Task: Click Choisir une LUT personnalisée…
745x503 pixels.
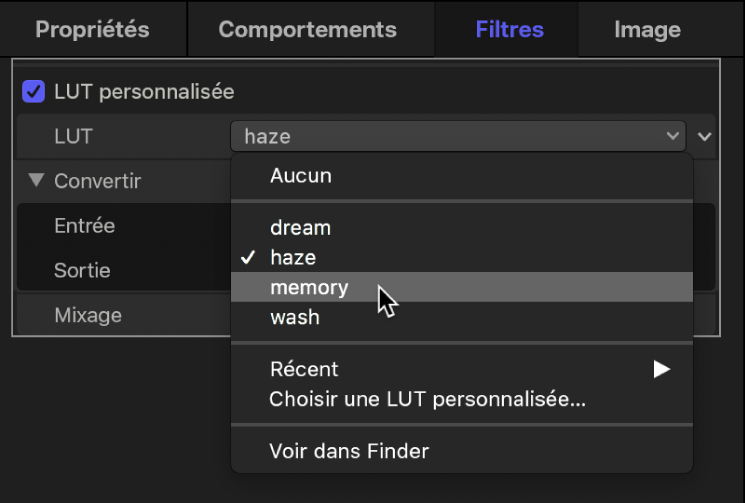Action: coord(427,400)
